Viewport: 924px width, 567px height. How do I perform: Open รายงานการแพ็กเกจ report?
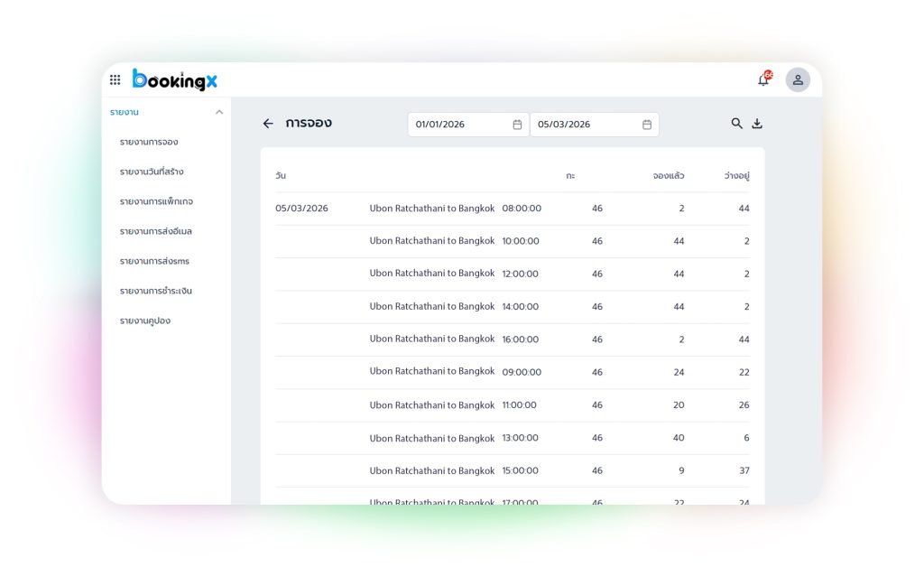click(x=156, y=201)
